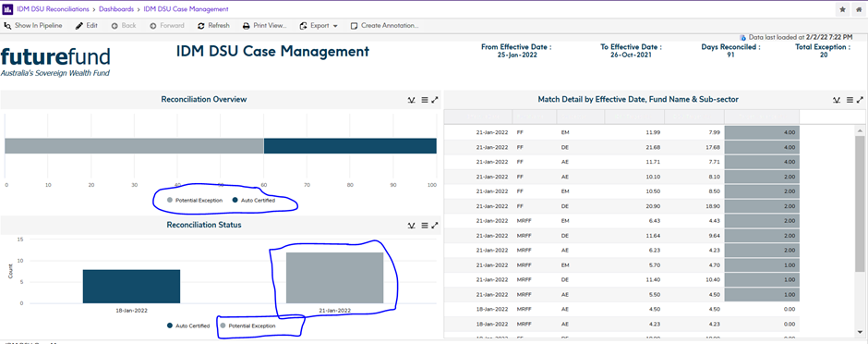
Task: Select the 18-Jan-2022 status bar
Action: [x=131, y=287]
